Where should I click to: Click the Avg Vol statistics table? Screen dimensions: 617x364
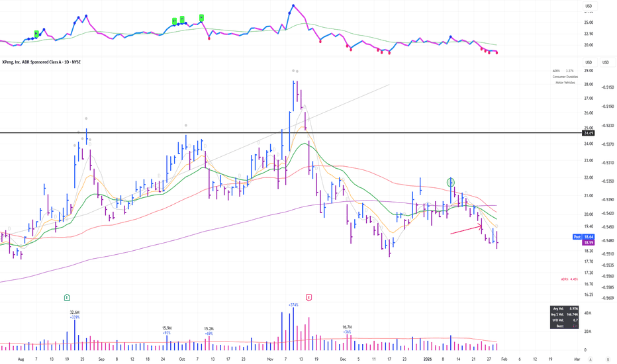click(564, 317)
